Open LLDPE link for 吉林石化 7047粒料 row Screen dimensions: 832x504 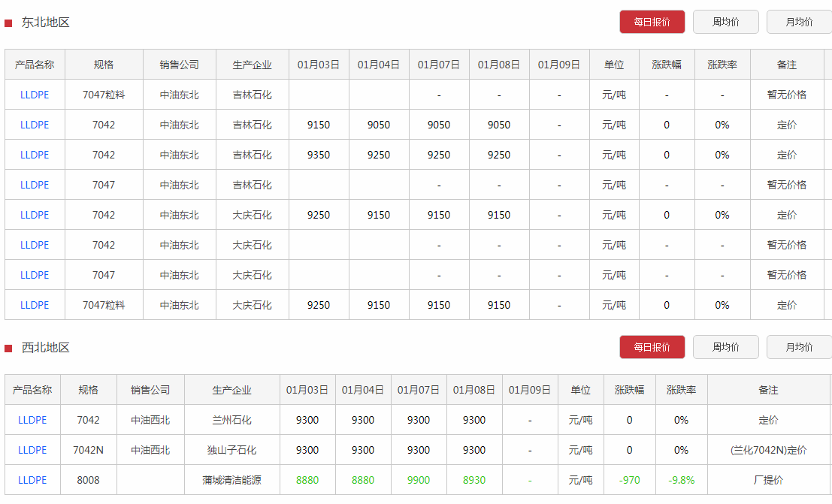(35, 95)
